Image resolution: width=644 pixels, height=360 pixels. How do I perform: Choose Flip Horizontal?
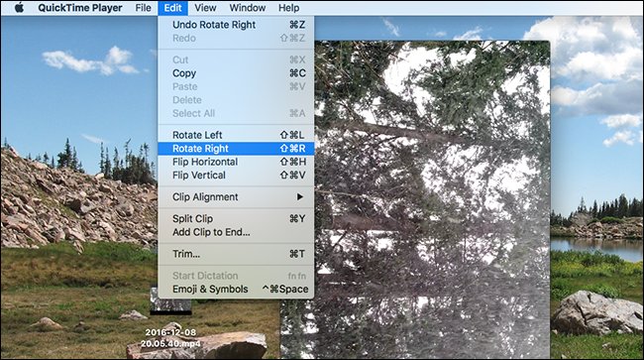[x=236, y=162]
